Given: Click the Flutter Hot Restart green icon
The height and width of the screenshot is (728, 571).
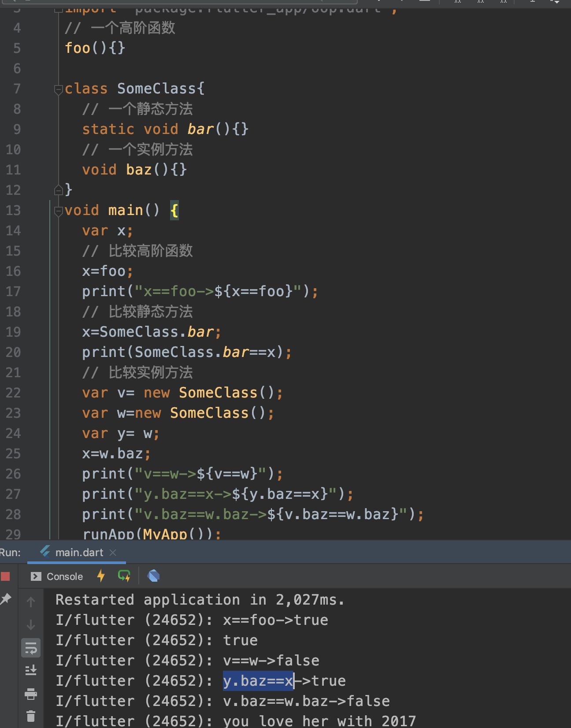Looking at the screenshot, I should [124, 576].
